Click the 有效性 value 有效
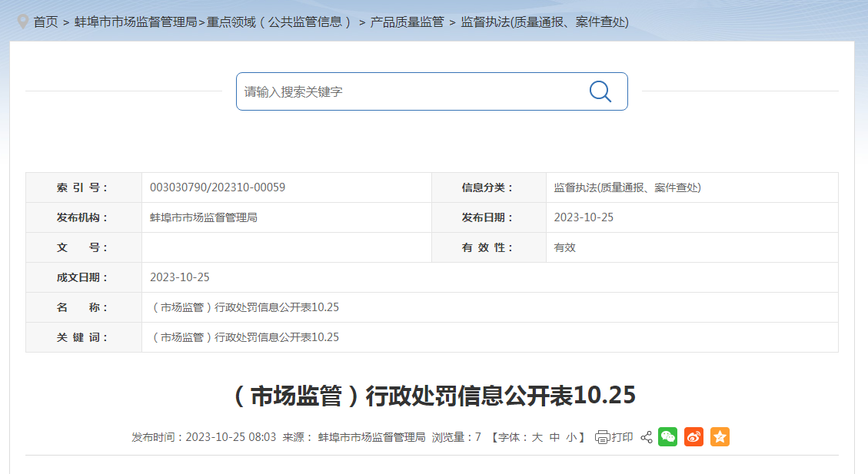This screenshot has width=868, height=474. point(564,247)
